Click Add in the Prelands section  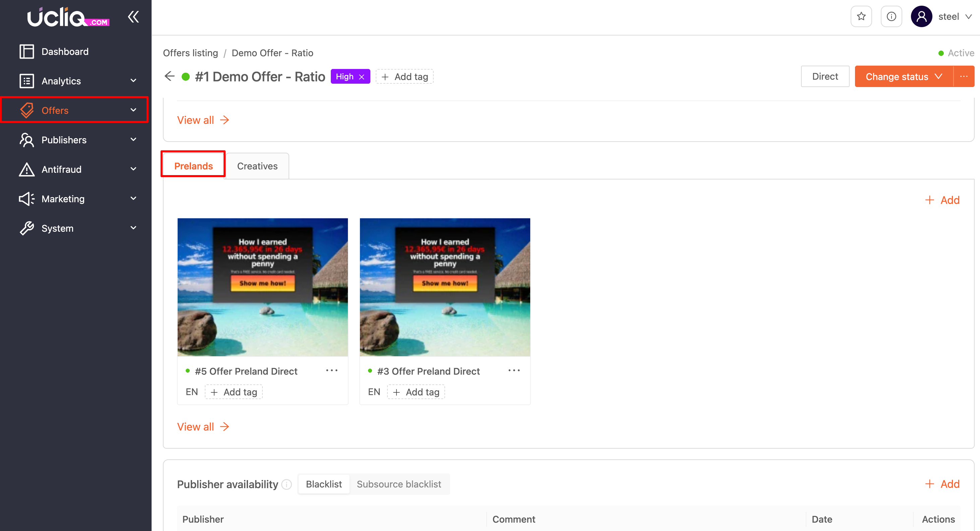942,200
